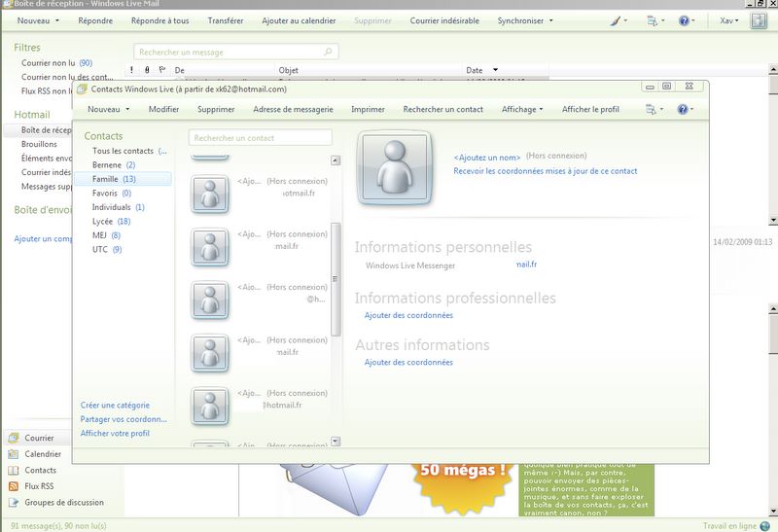The width and height of the screenshot is (778, 532).
Task: Select the contact avatar with address @h...
Action: (210, 301)
